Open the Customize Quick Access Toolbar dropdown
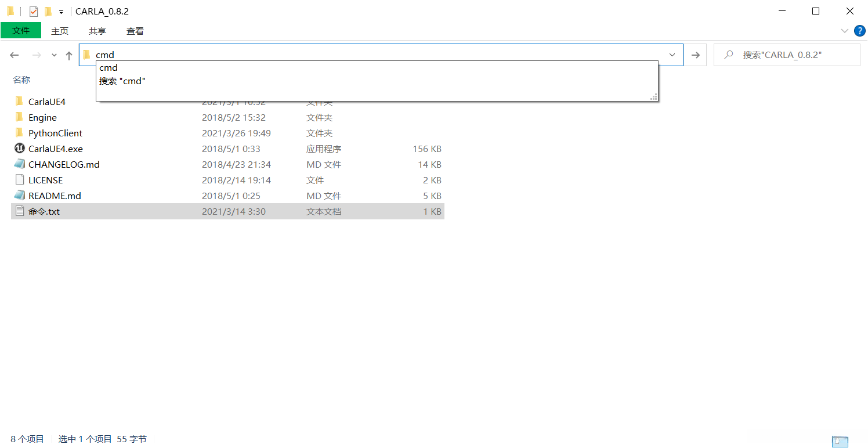The height and width of the screenshot is (448, 868). 61,12
